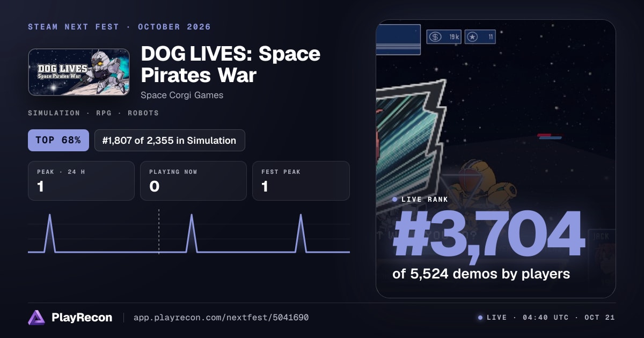This screenshot has width=644, height=338.
Task: Click the star 11 counter in game screenshot
Action: point(480,37)
